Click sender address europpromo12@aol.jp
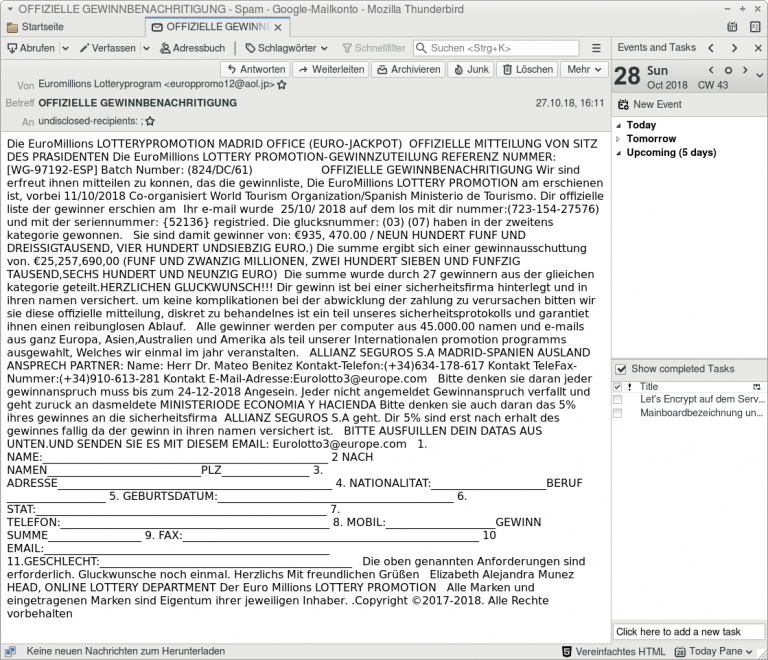This screenshot has width=768, height=660. (219, 84)
